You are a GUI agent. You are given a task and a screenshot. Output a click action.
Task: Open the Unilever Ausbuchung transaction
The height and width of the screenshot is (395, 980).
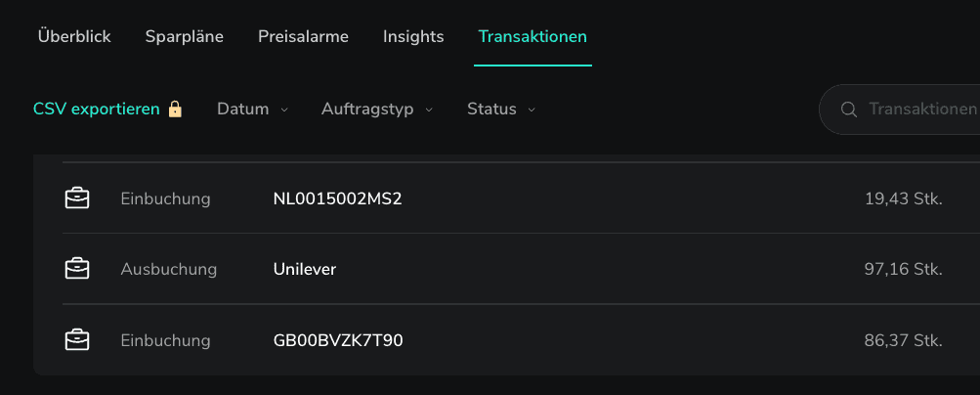click(305, 269)
